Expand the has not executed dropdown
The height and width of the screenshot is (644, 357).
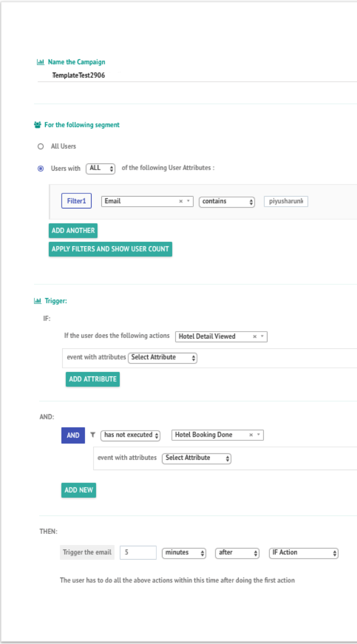tap(131, 435)
